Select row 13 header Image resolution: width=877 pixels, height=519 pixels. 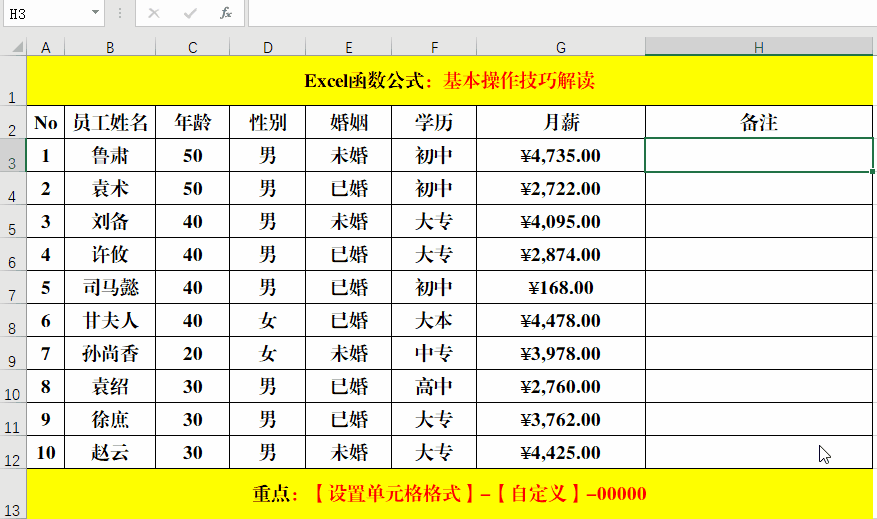[x=13, y=494]
